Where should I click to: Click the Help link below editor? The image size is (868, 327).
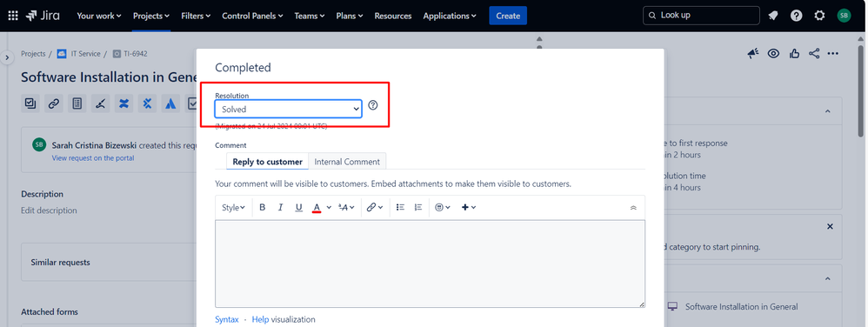(260, 319)
